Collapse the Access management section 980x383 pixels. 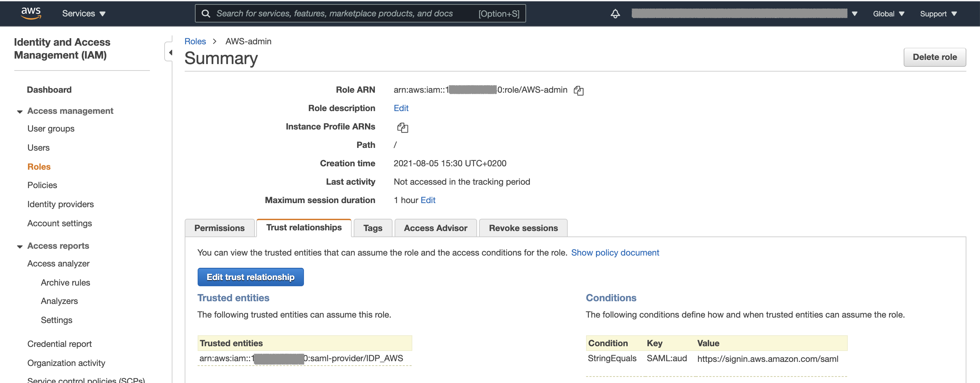point(20,111)
